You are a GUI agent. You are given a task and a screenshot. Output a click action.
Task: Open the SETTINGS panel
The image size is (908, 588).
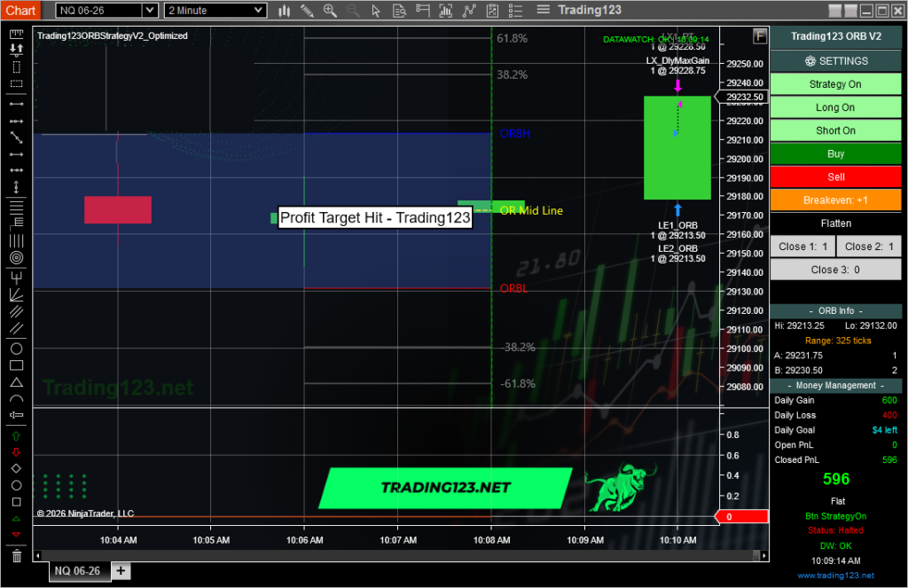click(835, 61)
